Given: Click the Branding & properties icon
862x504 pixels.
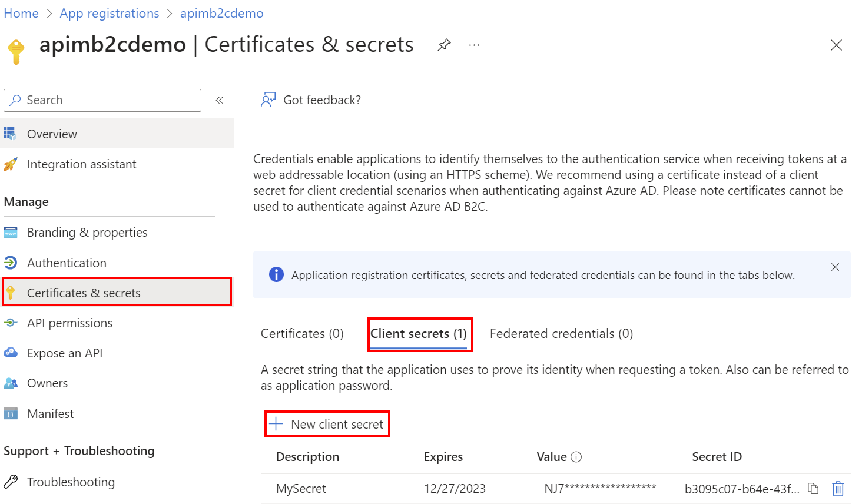Looking at the screenshot, I should point(10,233).
